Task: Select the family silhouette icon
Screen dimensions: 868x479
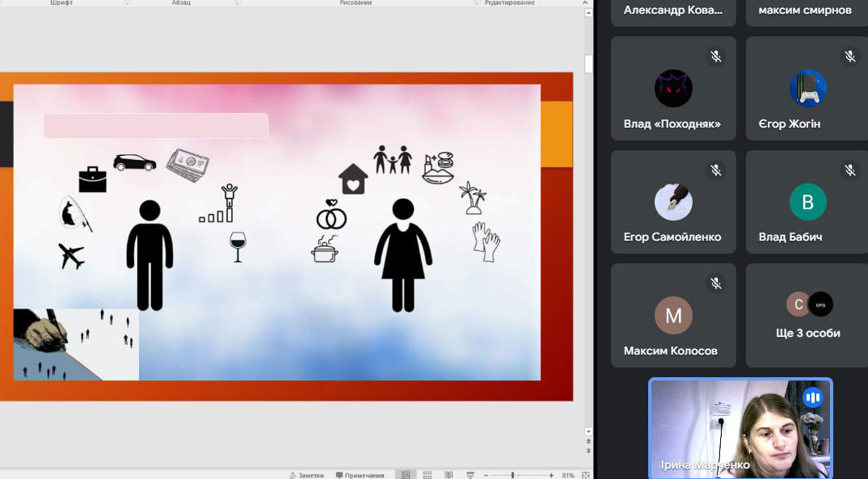Action: point(393,160)
